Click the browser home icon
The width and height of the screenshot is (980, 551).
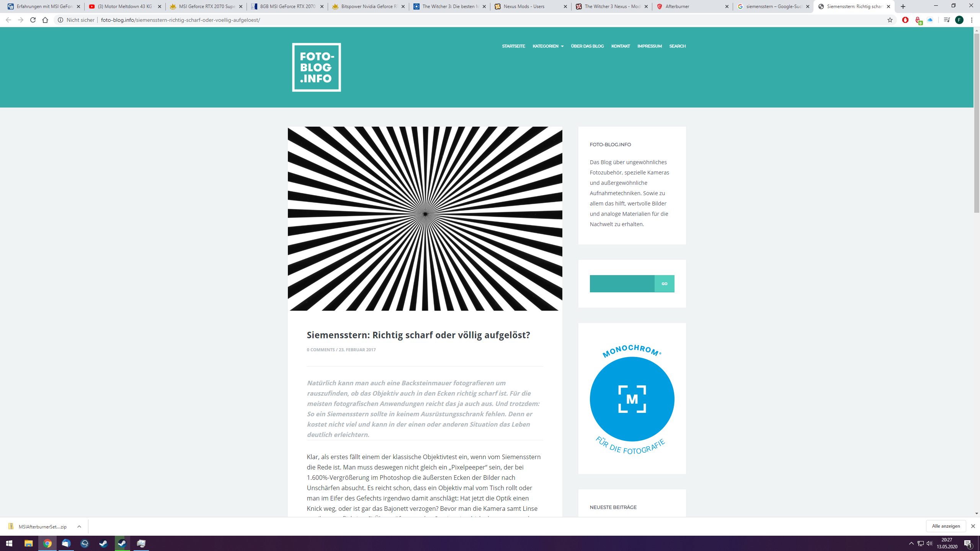pos(46,20)
